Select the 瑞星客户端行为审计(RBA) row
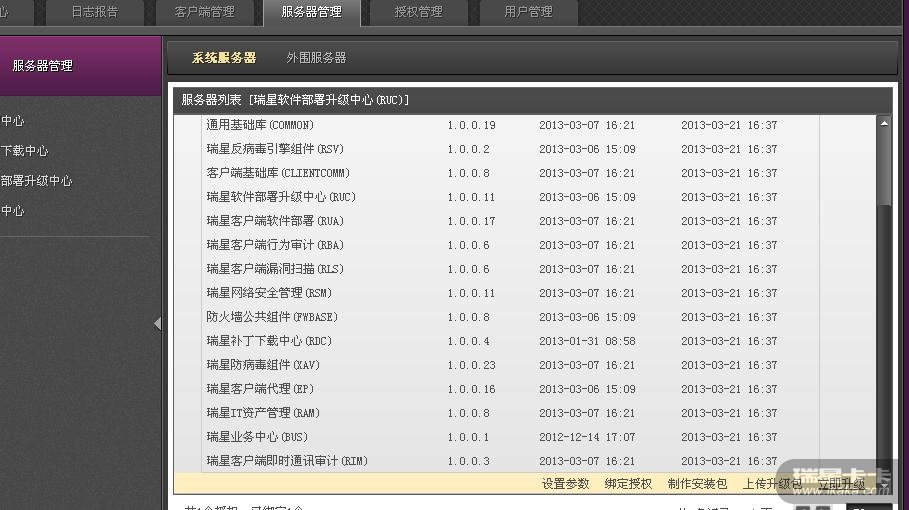Screen dimensions: 909x510 pyautogui.click(x=510, y=245)
